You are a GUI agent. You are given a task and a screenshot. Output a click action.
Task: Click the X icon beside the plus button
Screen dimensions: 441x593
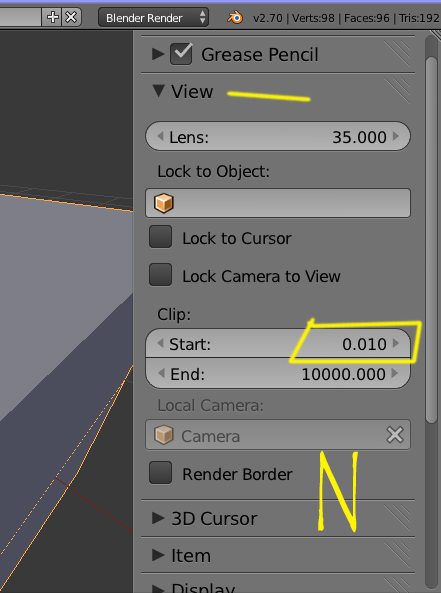(71, 17)
